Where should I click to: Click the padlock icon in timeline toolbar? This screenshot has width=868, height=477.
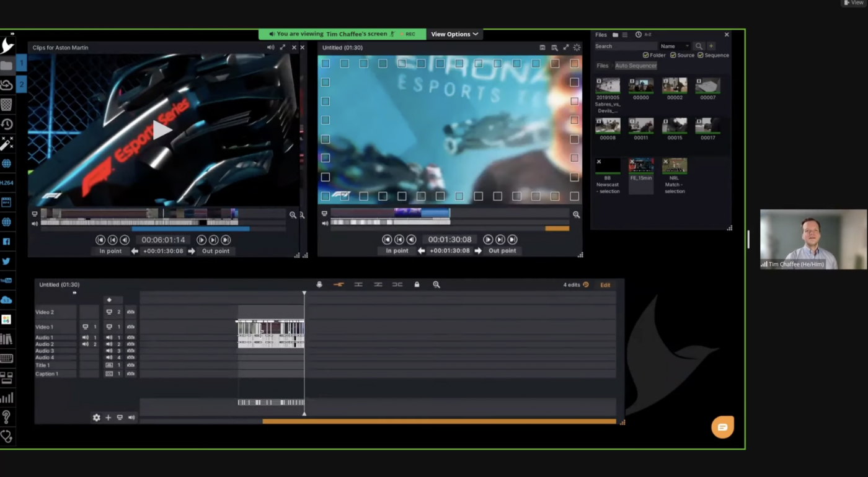417,284
